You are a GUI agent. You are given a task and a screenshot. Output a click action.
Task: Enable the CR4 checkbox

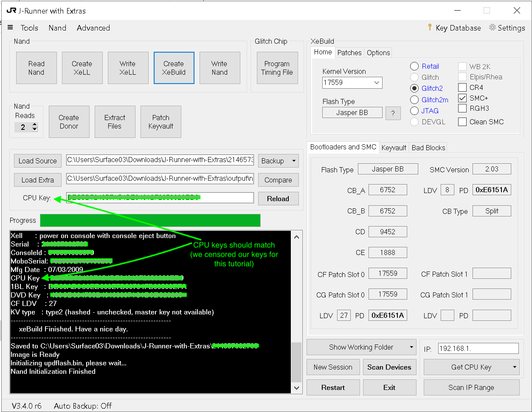[x=462, y=87]
